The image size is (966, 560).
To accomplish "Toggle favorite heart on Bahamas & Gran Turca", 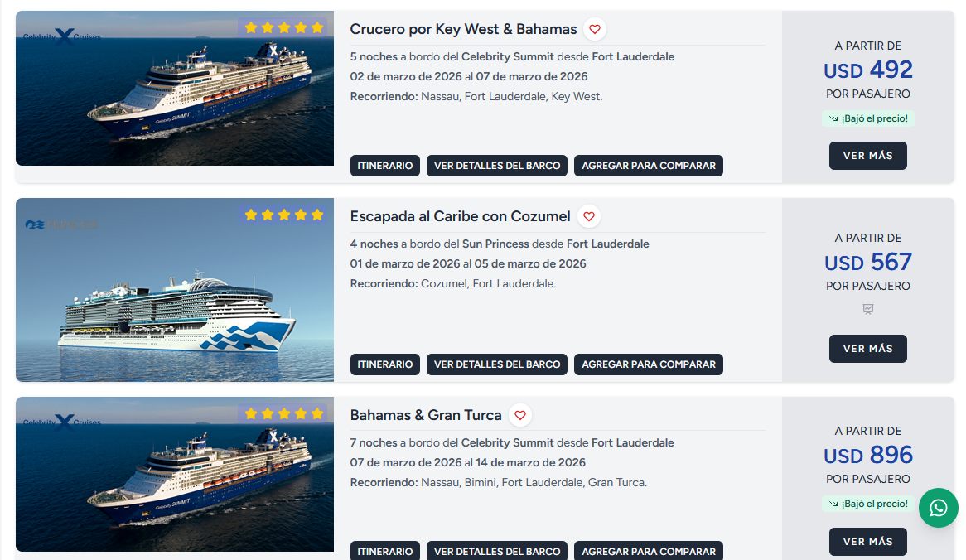I will [520, 415].
